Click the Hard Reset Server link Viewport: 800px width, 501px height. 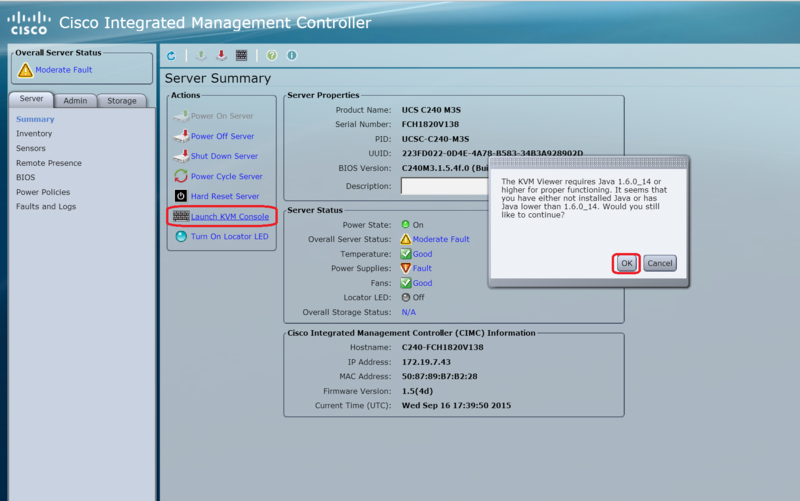(x=225, y=196)
